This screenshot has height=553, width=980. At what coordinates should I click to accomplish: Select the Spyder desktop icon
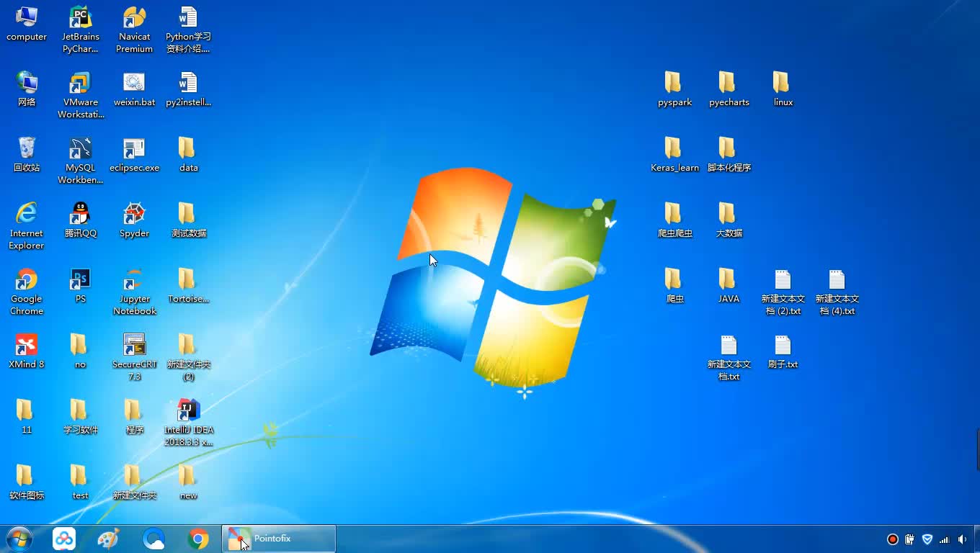point(134,215)
